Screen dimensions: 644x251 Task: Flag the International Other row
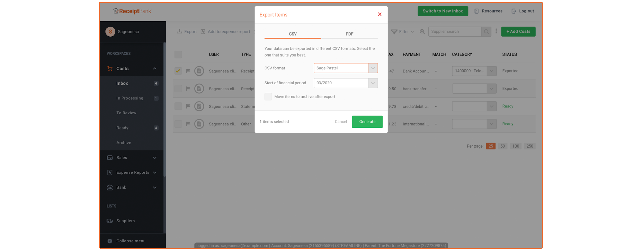tap(188, 124)
